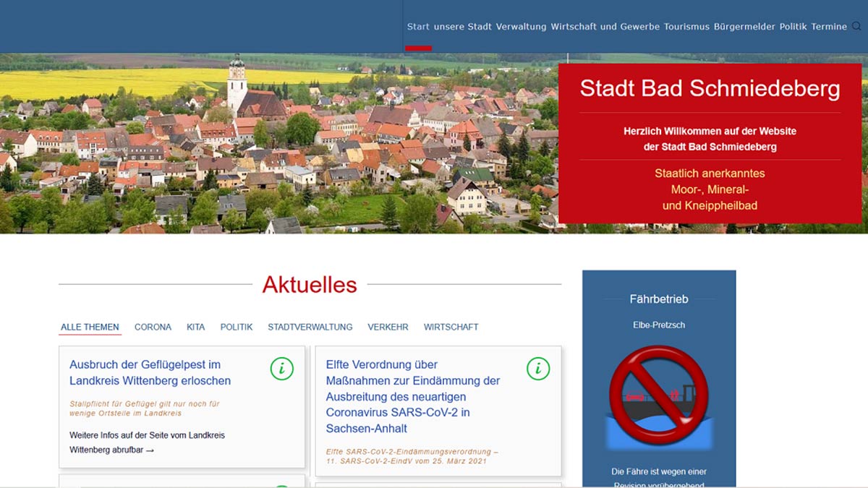Select the VERKEHR filter tab
868x488 pixels.
tap(388, 327)
